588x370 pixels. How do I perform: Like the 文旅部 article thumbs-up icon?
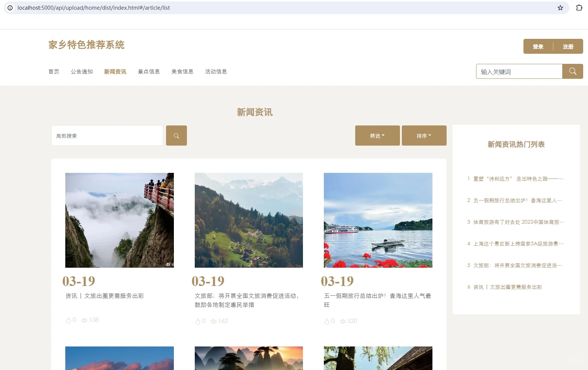click(198, 321)
